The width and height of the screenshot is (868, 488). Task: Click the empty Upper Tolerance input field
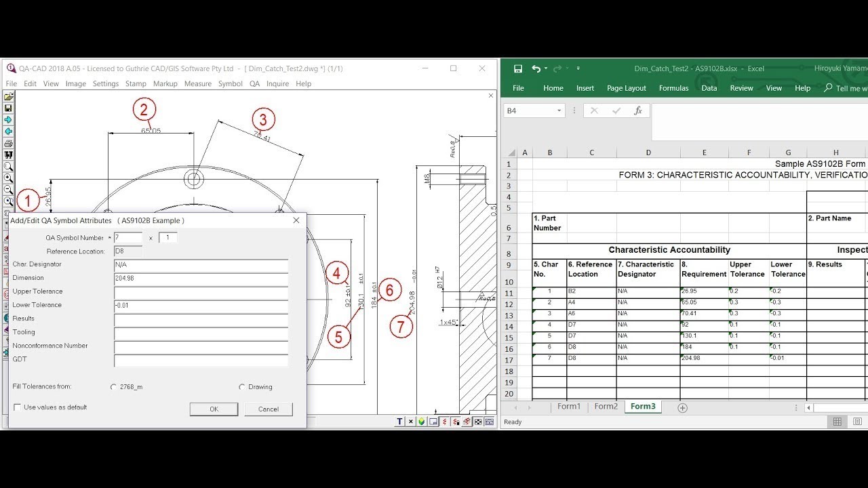click(201, 292)
